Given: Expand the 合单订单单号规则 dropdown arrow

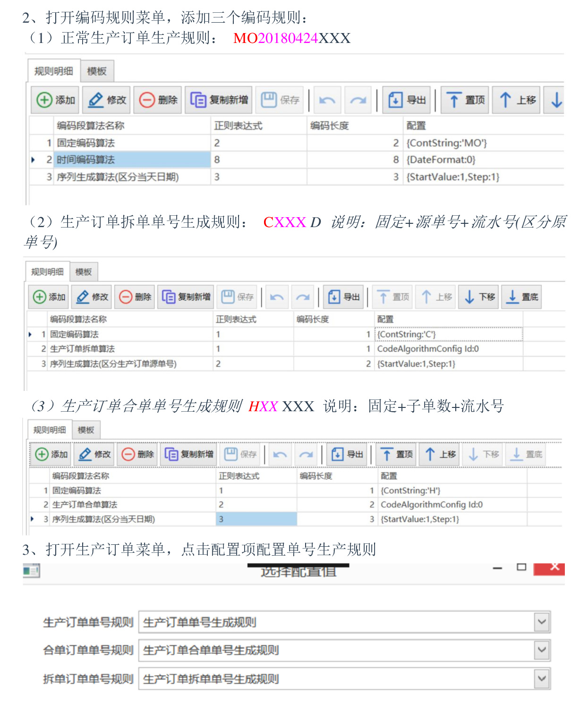Looking at the screenshot, I should pyautogui.click(x=542, y=651).
